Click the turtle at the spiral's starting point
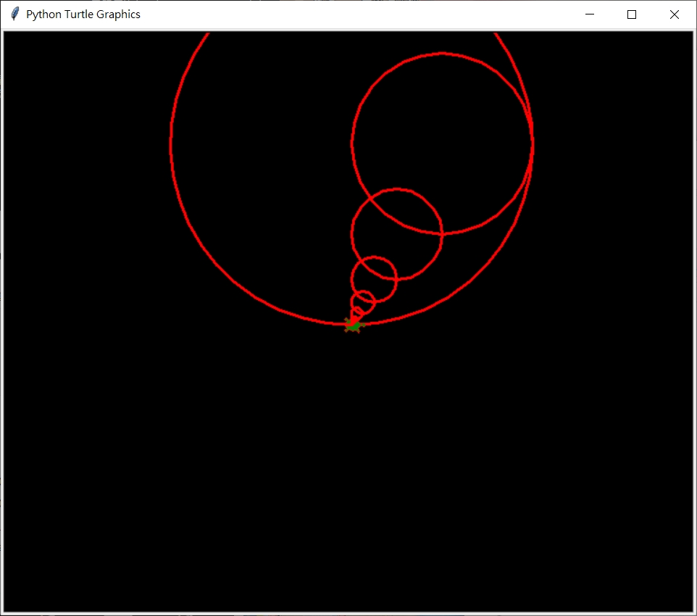697x616 pixels. click(x=352, y=325)
